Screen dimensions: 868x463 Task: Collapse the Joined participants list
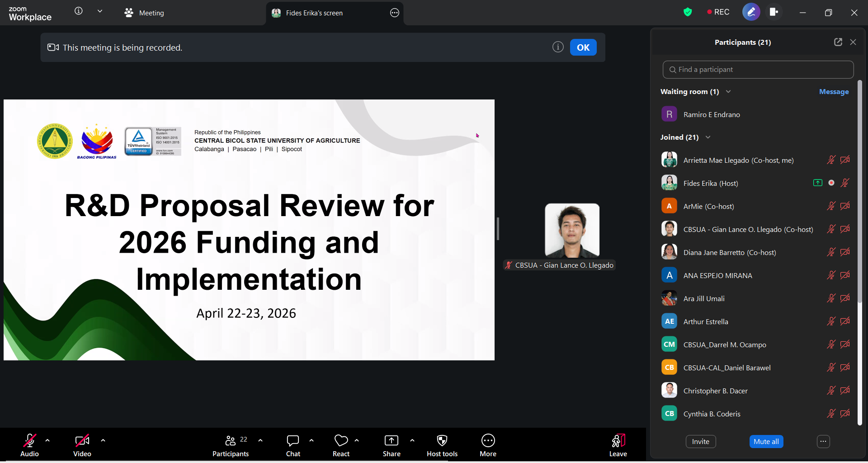click(708, 137)
